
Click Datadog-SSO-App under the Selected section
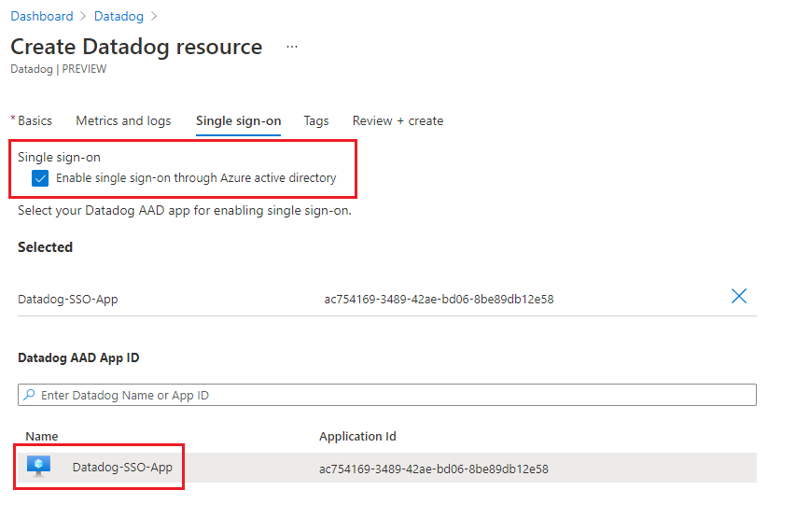tap(68, 300)
